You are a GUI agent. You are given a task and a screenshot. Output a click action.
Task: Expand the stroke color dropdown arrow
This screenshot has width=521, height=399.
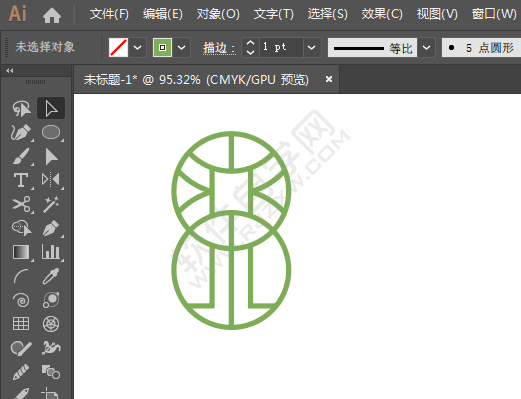click(x=181, y=48)
